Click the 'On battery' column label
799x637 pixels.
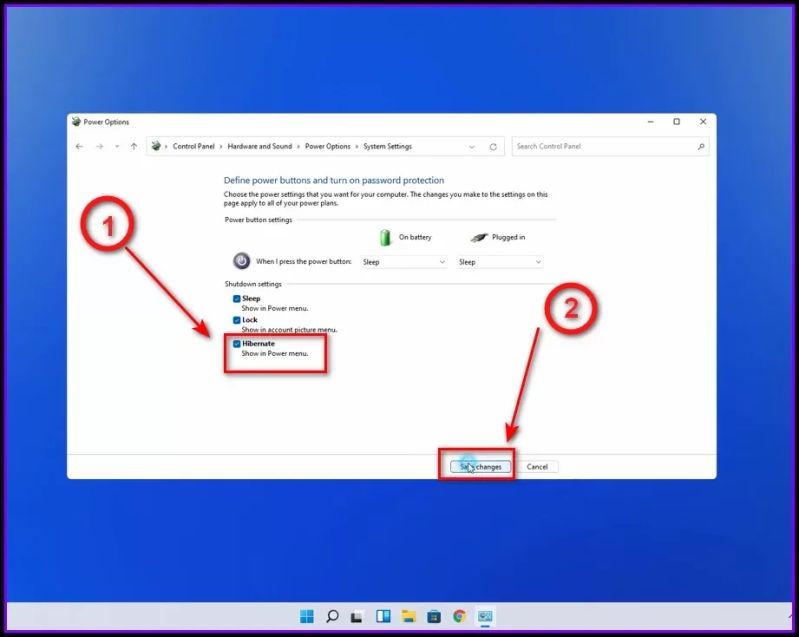pyautogui.click(x=415, y=237)
